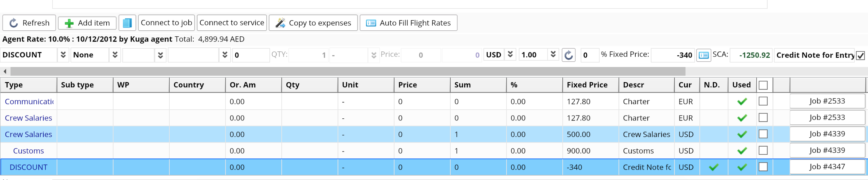Screen dimensions: 868x180
Task: Expand the None sub type dropdown
Action: click(115, 55)
